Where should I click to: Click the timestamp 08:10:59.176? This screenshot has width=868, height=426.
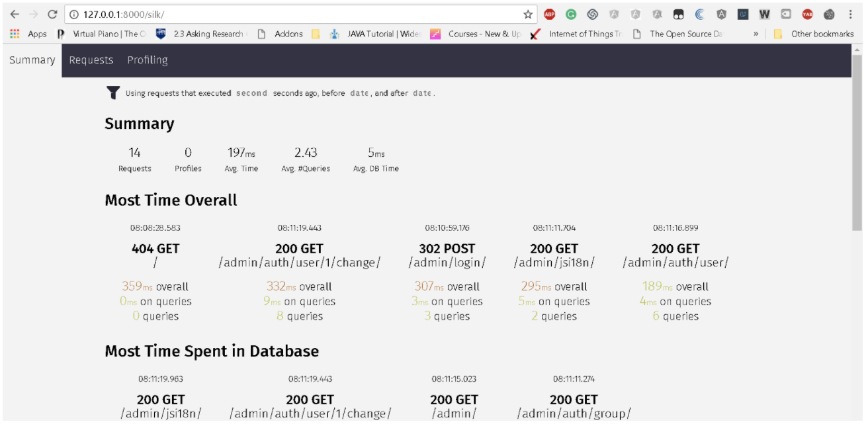pyautogui.click(x=447, y=228)
